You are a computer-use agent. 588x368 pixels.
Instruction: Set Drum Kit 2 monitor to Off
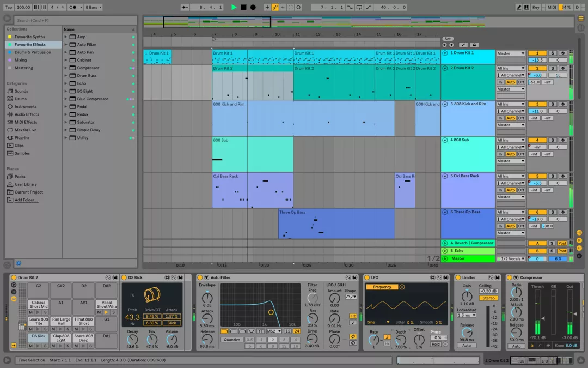click(x=521, y=82)
